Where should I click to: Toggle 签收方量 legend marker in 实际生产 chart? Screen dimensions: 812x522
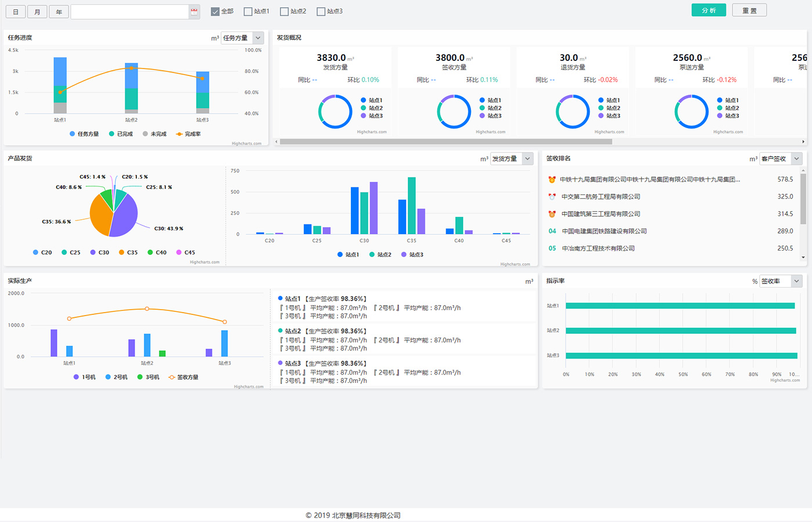click(172, 378)
